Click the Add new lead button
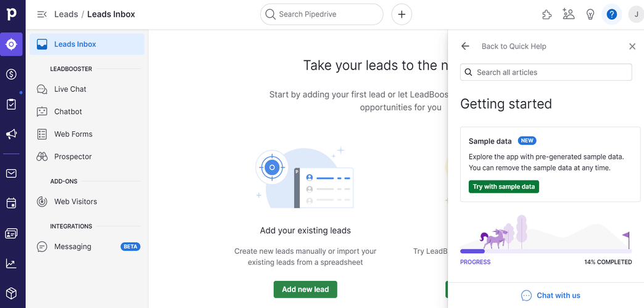The width and height of the screenshot is (644, 308). 305,289
